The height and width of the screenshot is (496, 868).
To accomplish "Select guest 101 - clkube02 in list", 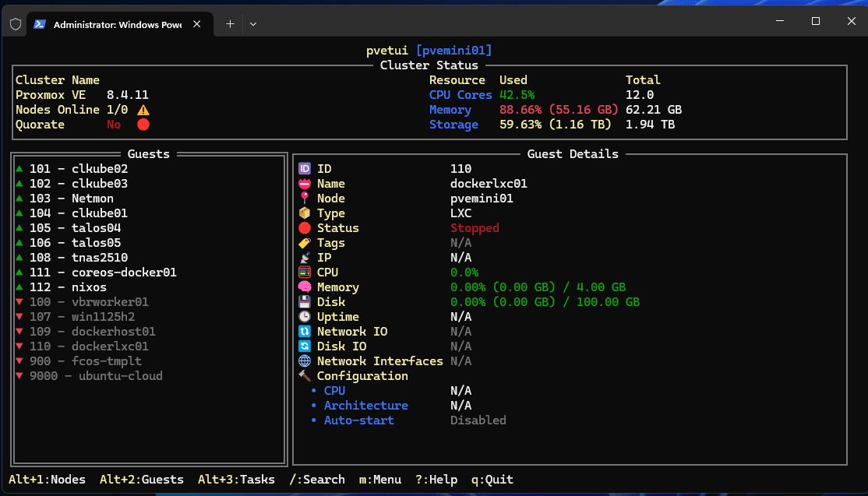I will pos(78,169).
